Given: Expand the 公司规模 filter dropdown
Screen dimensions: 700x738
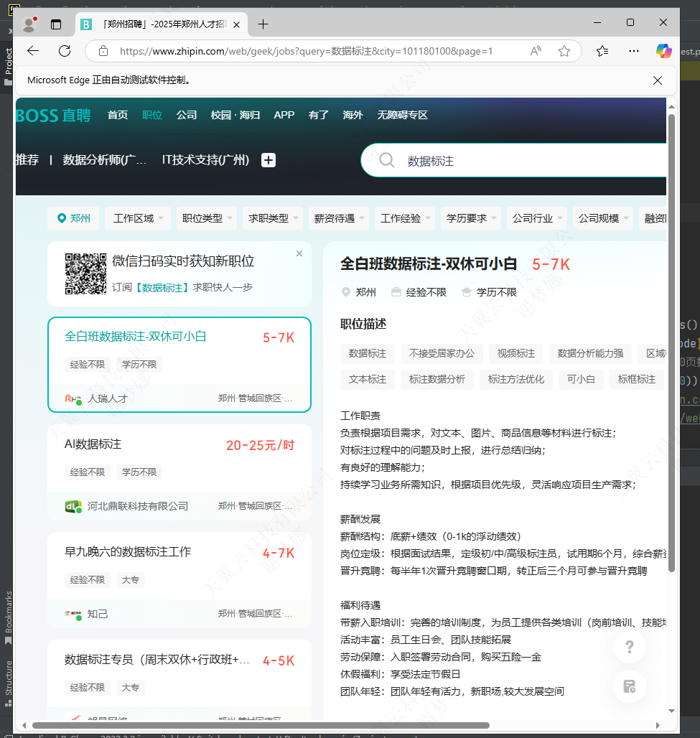Looking at the screenshot, I should tap(603, 218).
